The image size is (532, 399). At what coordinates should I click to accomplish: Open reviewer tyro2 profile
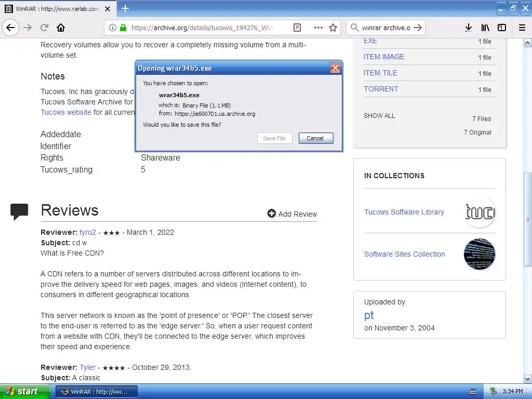coord(87,232)
